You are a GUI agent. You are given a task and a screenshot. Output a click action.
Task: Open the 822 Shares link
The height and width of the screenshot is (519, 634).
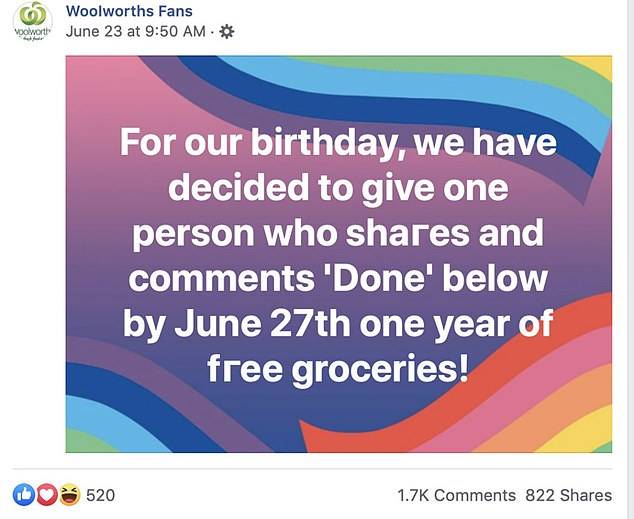click(x=569, y=495)
